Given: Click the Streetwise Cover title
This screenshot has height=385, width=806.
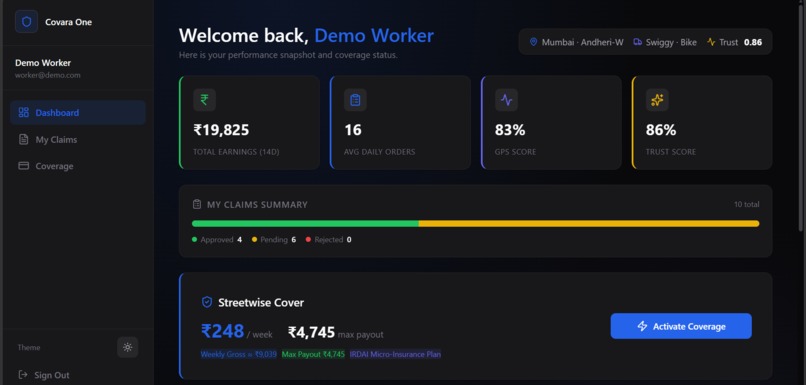Looking at the screenshot, I should (261, 302).
